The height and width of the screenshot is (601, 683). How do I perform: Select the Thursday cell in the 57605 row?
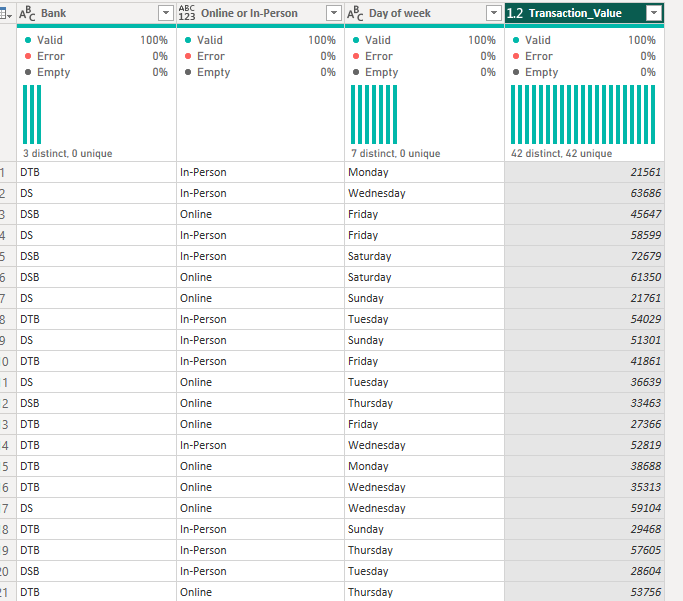pyautogui.click(x=424, y=550)
